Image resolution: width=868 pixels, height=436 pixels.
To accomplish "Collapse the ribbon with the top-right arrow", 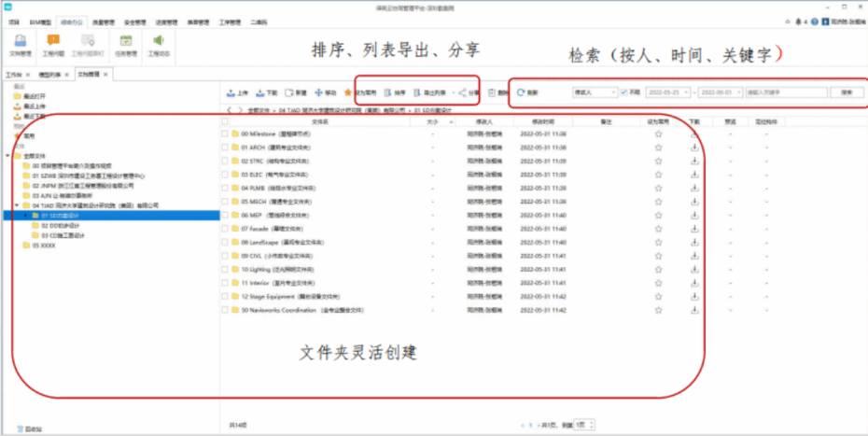I will [x=787, y=22].
